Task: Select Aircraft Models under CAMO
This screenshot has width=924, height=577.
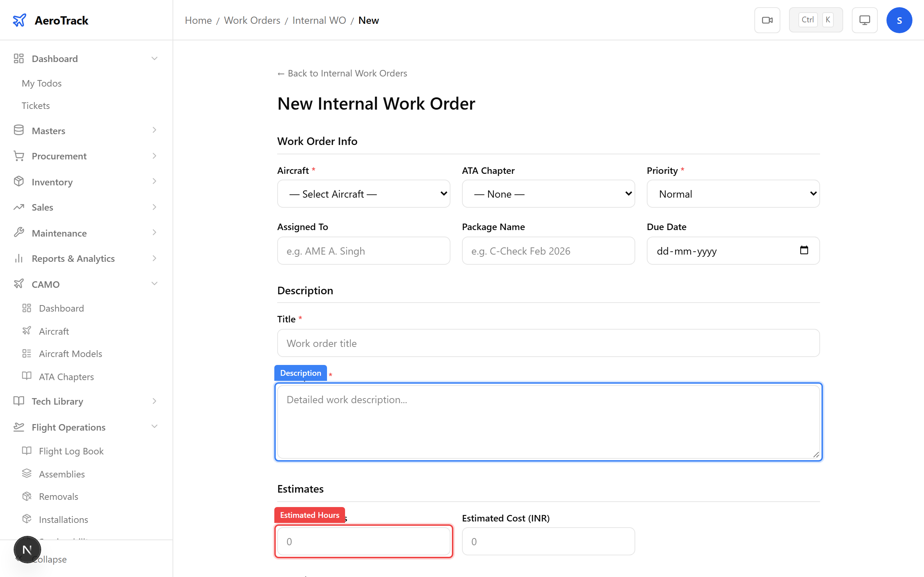Action: pyautogui.click(x=70, y=353)
